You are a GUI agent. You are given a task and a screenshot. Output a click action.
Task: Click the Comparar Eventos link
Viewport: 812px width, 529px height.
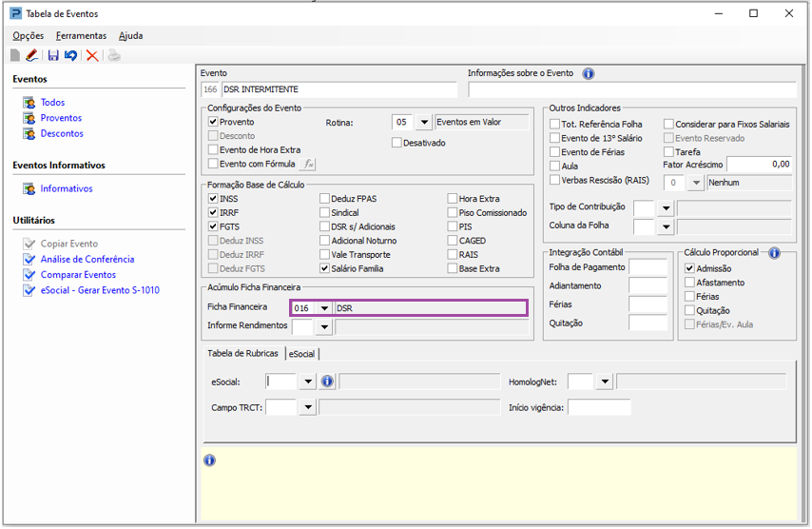coord(78,275)
